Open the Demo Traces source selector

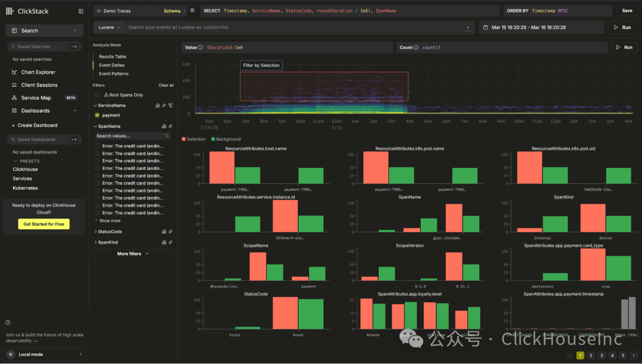[x=140, y=11]
